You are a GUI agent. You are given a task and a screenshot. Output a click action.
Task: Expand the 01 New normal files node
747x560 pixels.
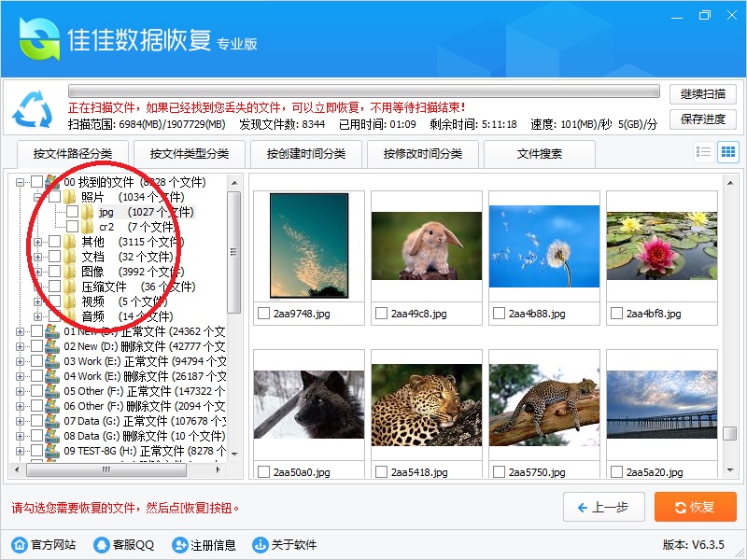[x=21, y=331]
